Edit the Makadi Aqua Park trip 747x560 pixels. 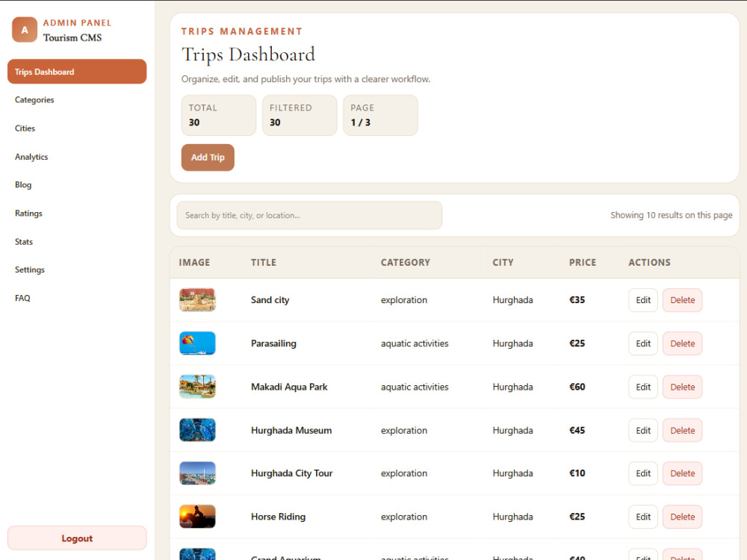642,387
